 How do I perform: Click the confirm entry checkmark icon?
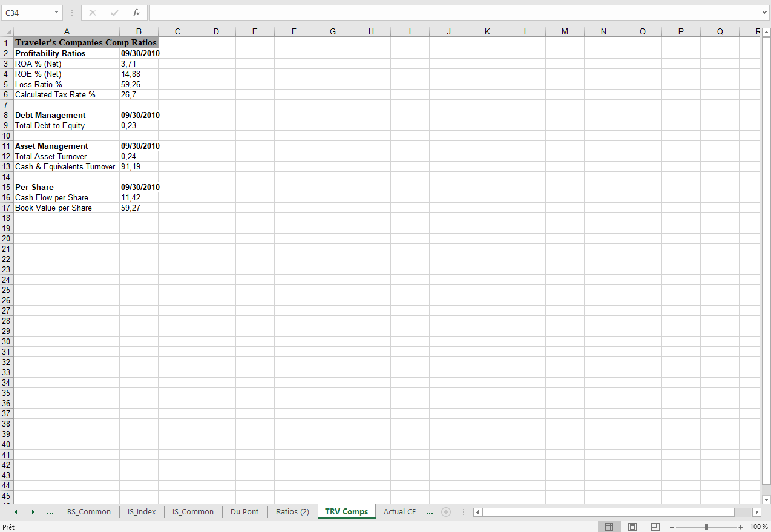click(x=114, y=13)
